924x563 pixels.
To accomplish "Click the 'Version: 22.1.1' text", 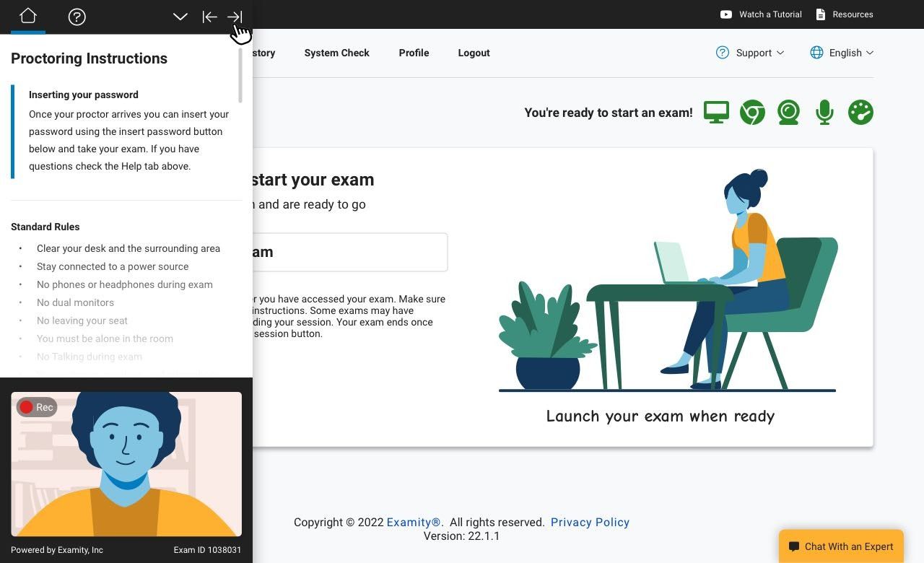I will click(x=462, y=536).
